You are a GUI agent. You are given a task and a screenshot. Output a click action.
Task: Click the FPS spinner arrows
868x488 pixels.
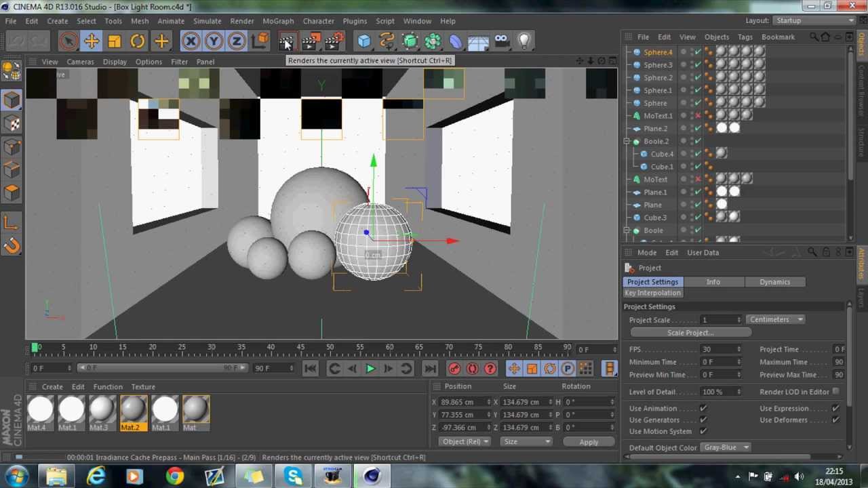[x=739, y=350]
